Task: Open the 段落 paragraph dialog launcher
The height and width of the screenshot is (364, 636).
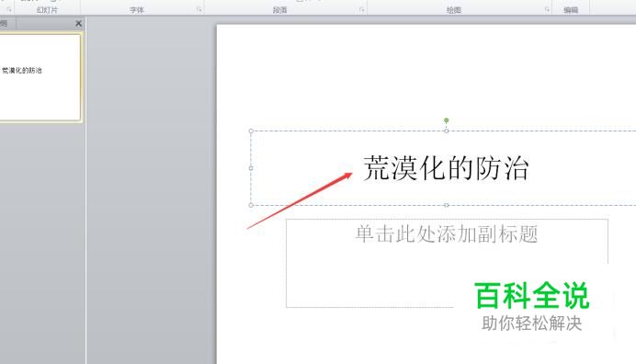Action: coord(362,9)
